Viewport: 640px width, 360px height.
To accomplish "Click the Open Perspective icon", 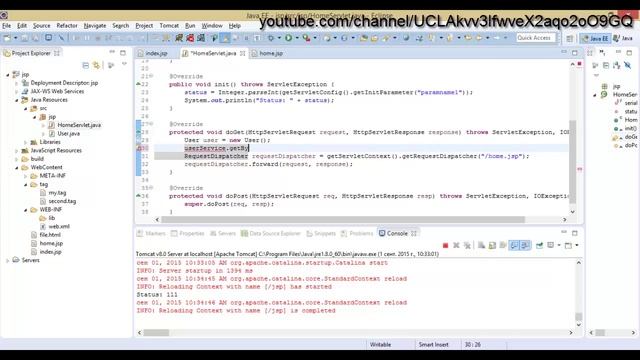I will coord(570,38).
